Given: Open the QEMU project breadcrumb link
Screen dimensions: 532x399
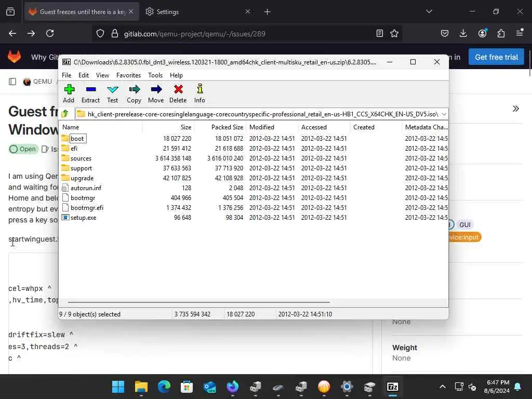Looking at the screenshot, I should tap(37, 82).
